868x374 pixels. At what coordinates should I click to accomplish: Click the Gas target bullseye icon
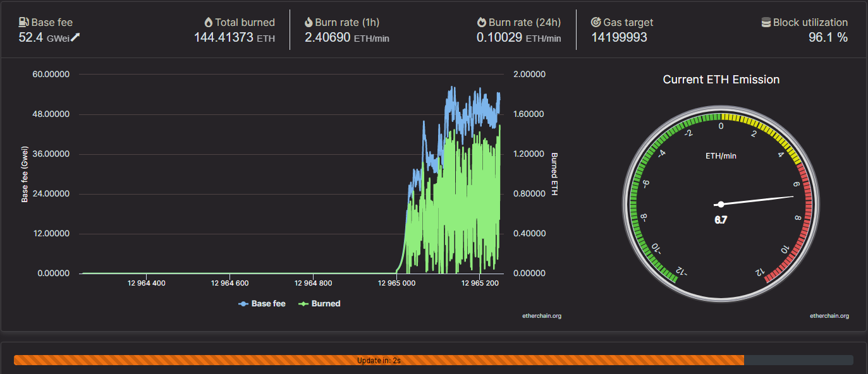pyautogui.click(x=596, y=22)
